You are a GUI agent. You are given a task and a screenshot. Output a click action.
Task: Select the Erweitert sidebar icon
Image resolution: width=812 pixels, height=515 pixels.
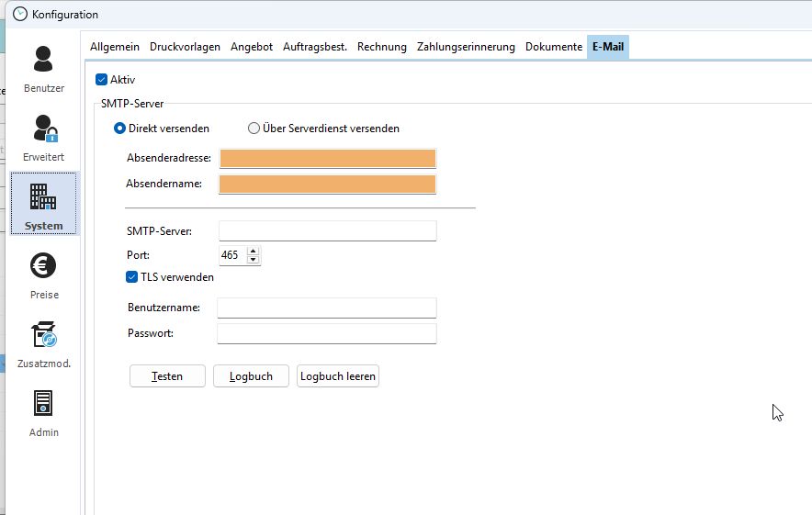click(43, 128)
